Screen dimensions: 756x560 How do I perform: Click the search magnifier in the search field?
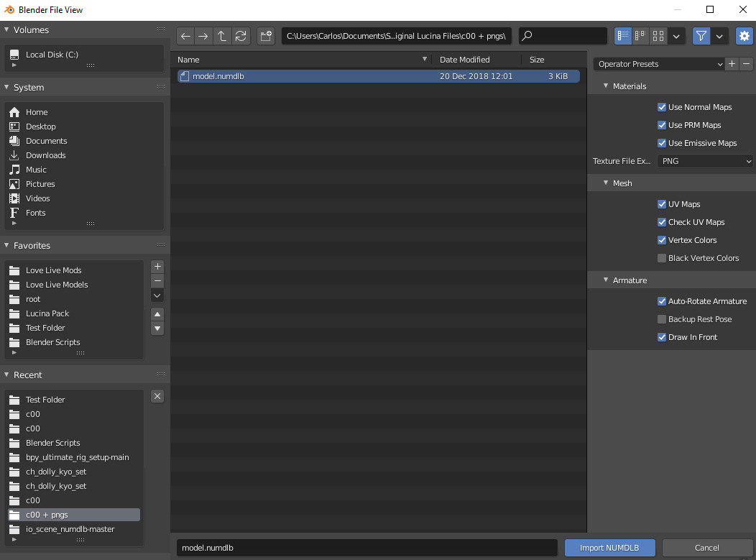pos(527,35)
